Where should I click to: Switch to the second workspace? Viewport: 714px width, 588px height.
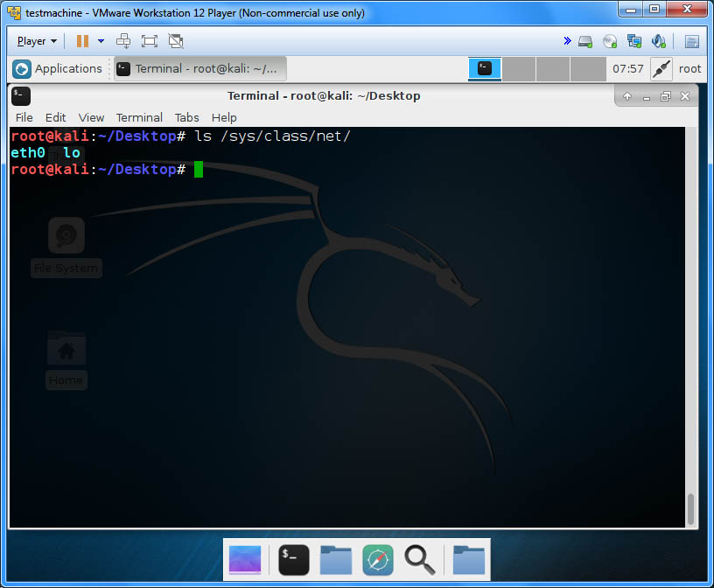pos(519,69)
